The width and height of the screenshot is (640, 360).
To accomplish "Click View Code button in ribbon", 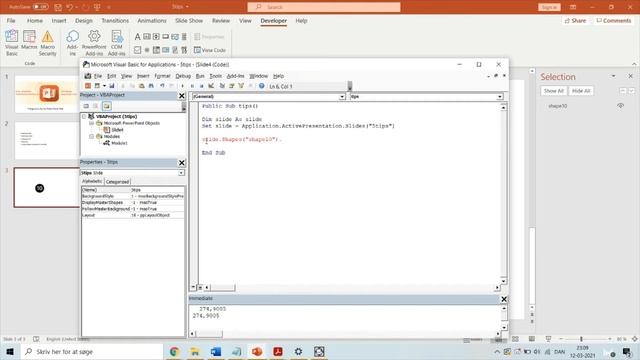I will (210, 50).
